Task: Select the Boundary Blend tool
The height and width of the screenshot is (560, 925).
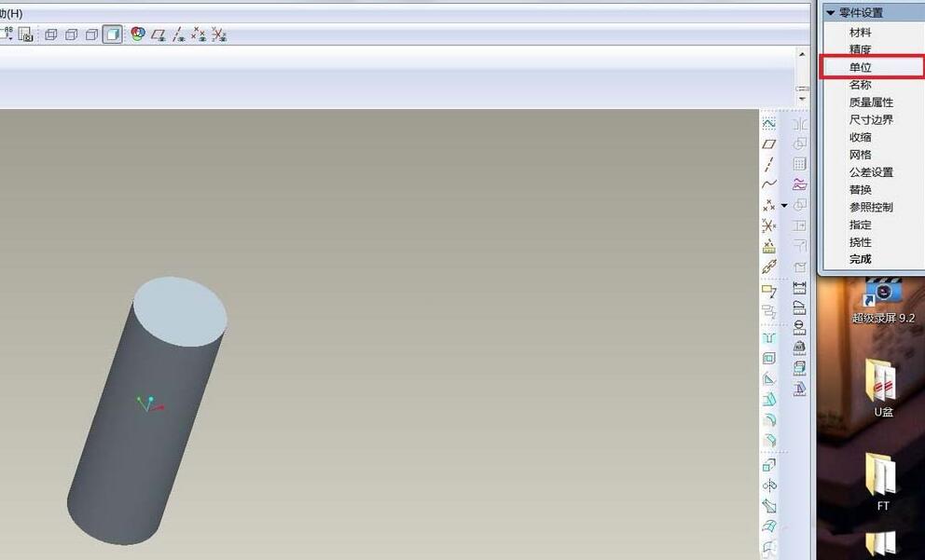Action: [x=768, y=526]
